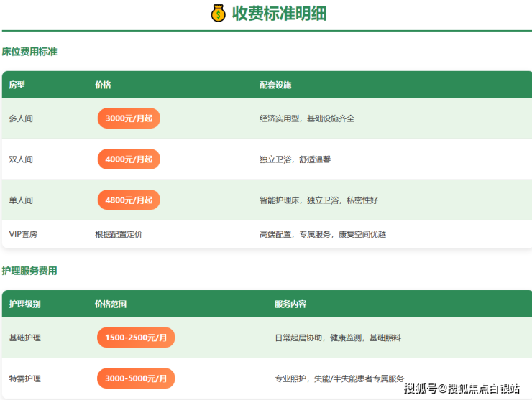This screenshot has width=532, height=400.
Task: Click the 搜狐号@搜狐焦点白银站 watermark
Action: (462, 389)
